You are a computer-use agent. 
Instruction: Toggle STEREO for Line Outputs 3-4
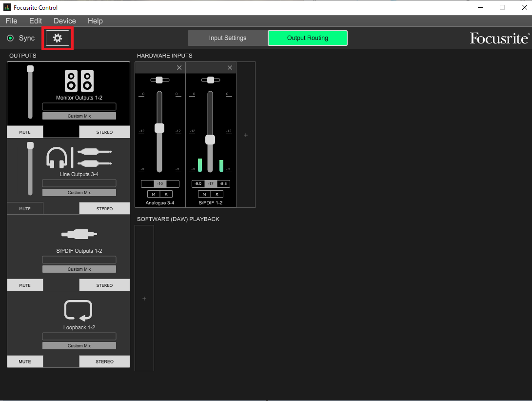point(104,208)
